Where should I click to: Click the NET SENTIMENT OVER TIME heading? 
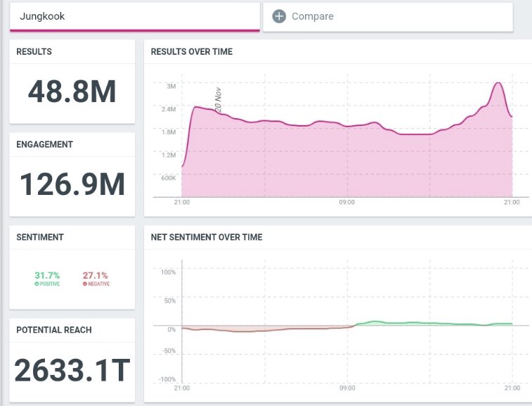207,237
